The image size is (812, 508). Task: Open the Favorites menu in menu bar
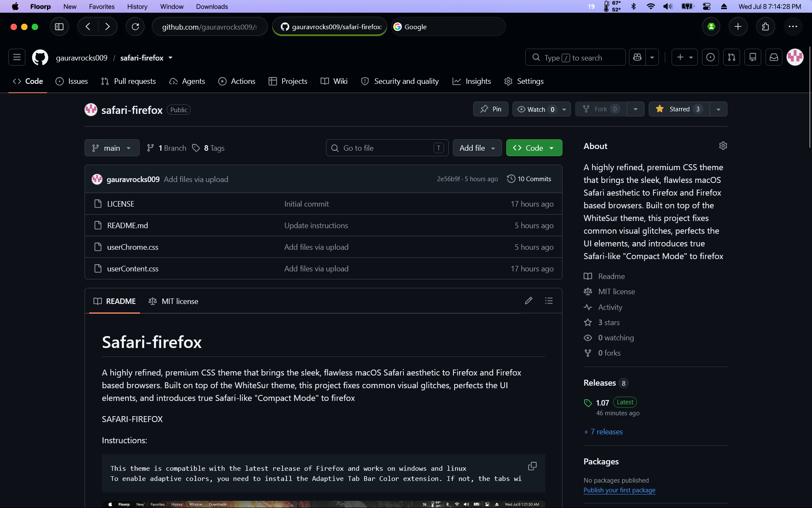101,6
